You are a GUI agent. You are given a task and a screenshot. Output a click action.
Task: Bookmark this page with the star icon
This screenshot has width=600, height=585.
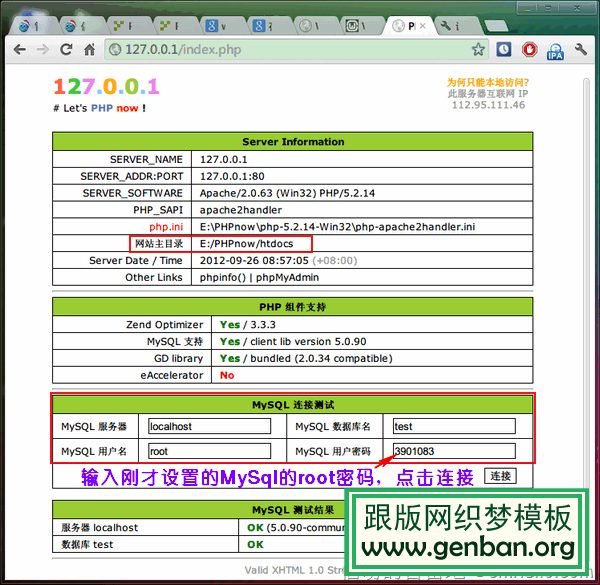coord(478,49)
